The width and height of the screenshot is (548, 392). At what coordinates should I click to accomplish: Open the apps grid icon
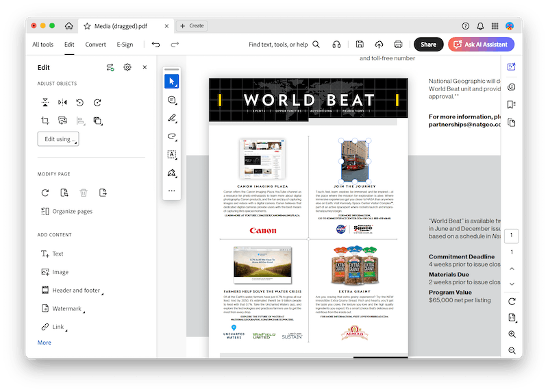point(495,26)
